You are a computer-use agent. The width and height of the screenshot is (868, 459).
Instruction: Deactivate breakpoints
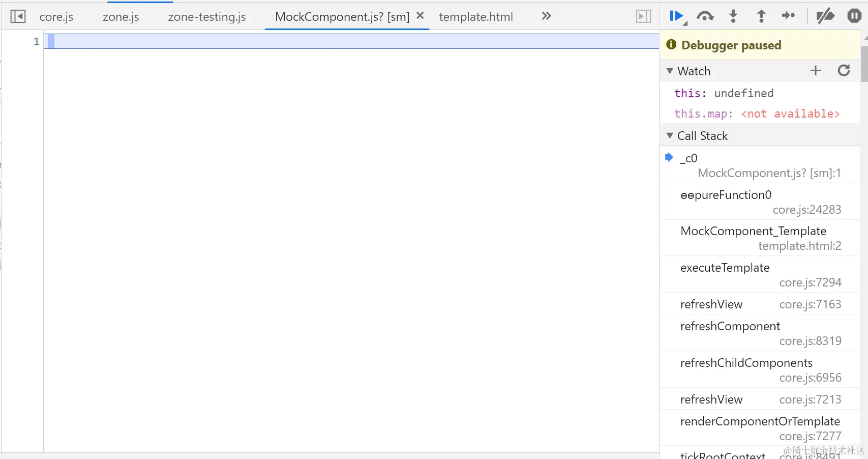tap(825, 16)
